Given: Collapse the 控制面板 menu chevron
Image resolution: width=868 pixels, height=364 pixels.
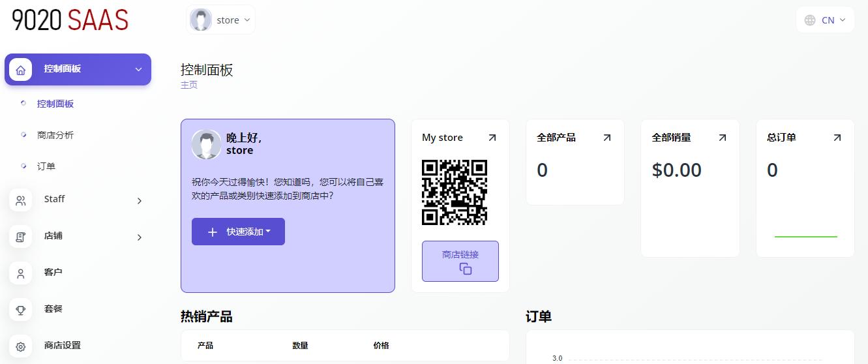Looking at the screenshot, I should pos(138,70).
